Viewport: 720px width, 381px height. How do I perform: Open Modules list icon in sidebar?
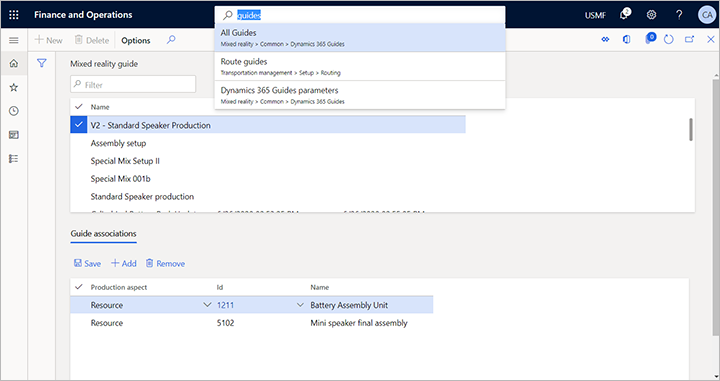14,159
